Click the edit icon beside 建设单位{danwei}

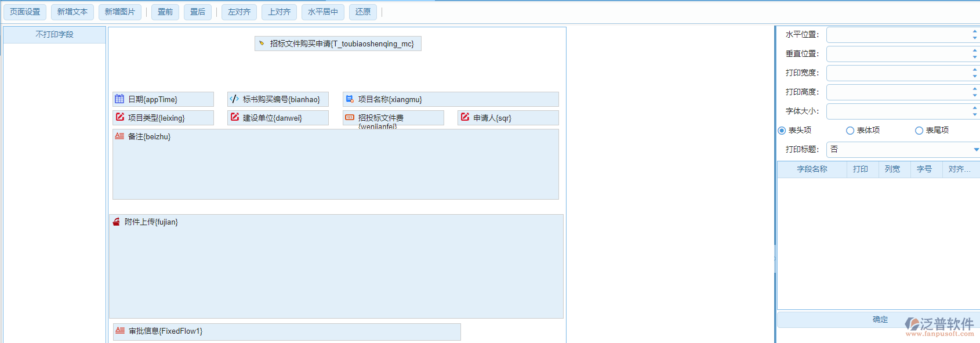tap(234, 117)
